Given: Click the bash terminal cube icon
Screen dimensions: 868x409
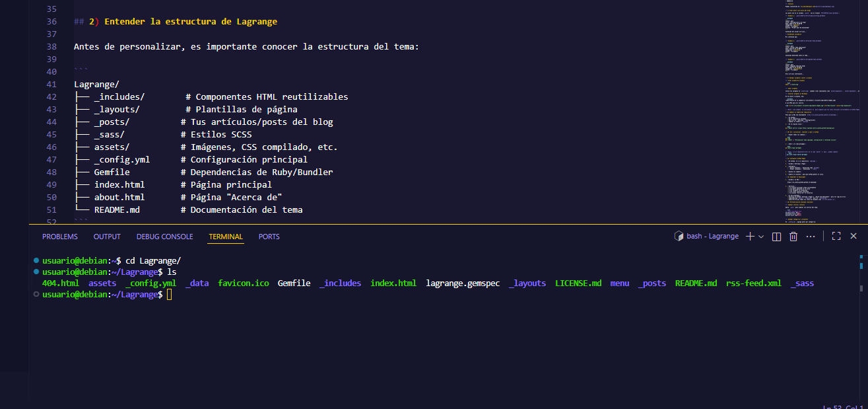Looking at the screenshot, I should point(678,237).
